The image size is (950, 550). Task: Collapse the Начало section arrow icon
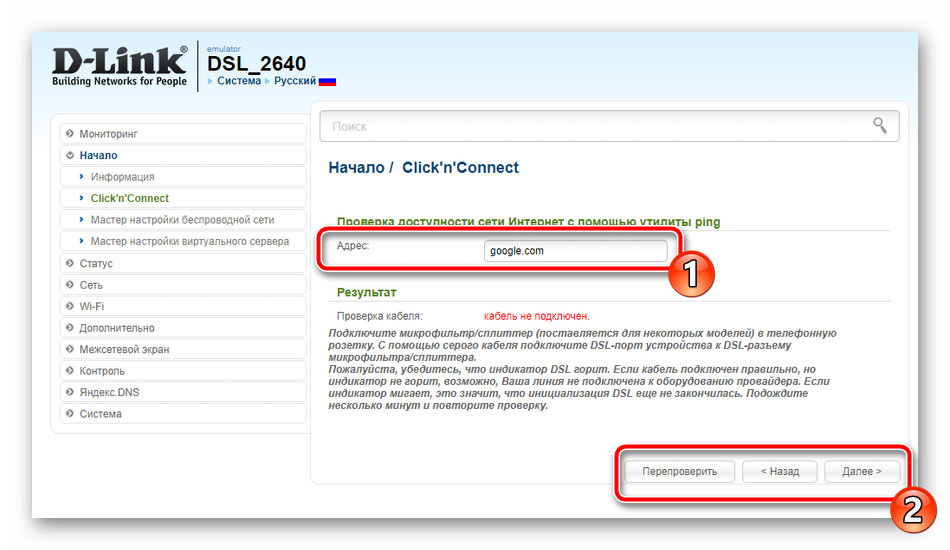70,155
